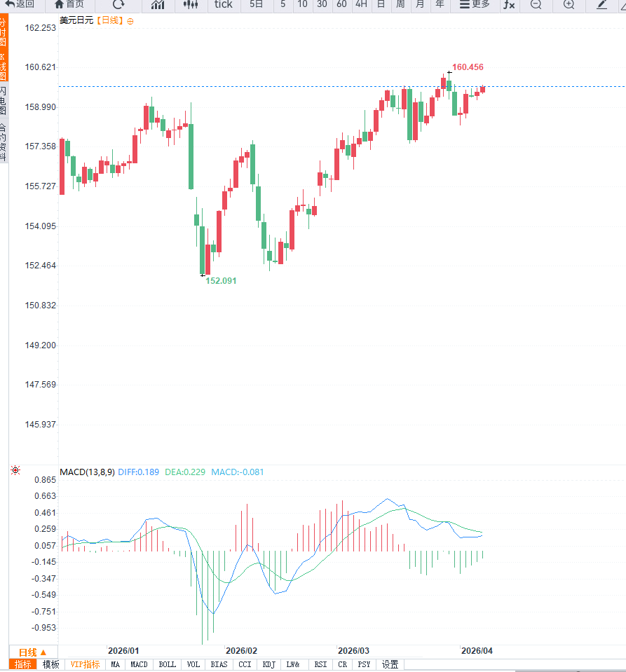Select the candlestick chart type icon
The height and width of the screenshot is (672, 626).
tap(190, 4)
